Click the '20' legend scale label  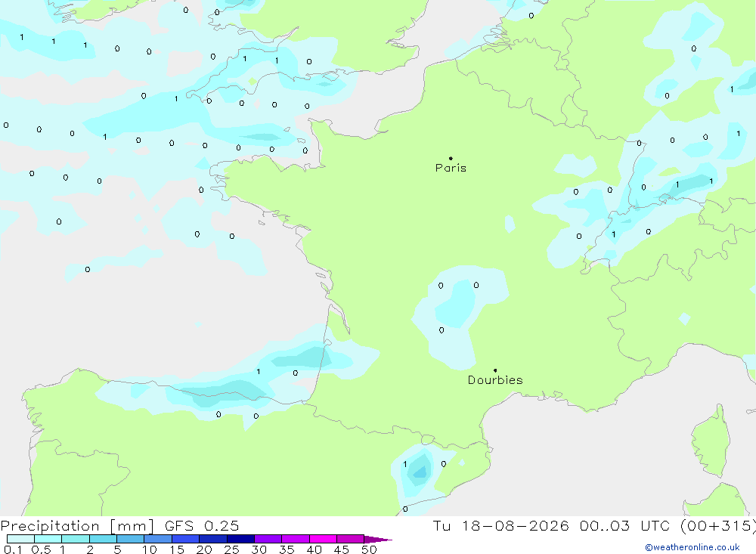204,549
